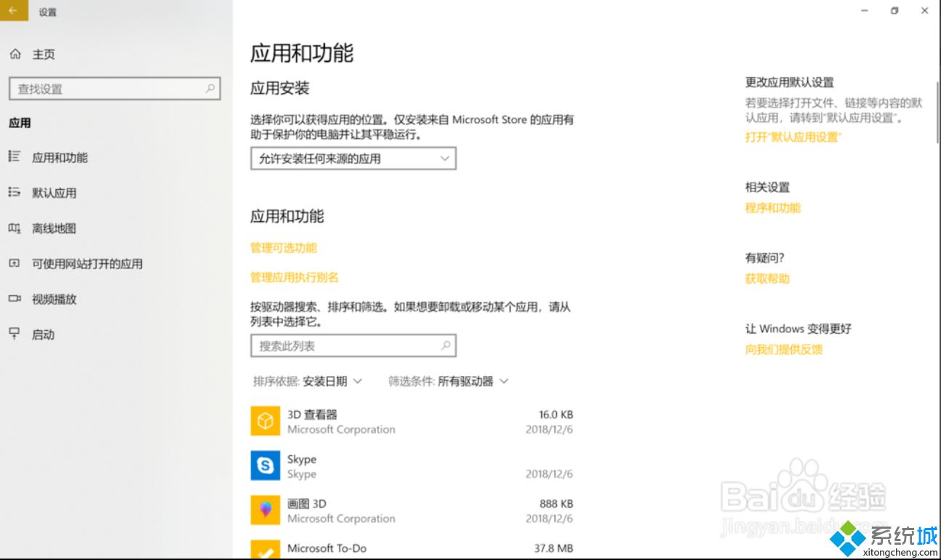Image resolution: width=941 pixels, height=560 pixels.
Task: Select the Microsoft To-Do app name
Action: coord(327,548)
